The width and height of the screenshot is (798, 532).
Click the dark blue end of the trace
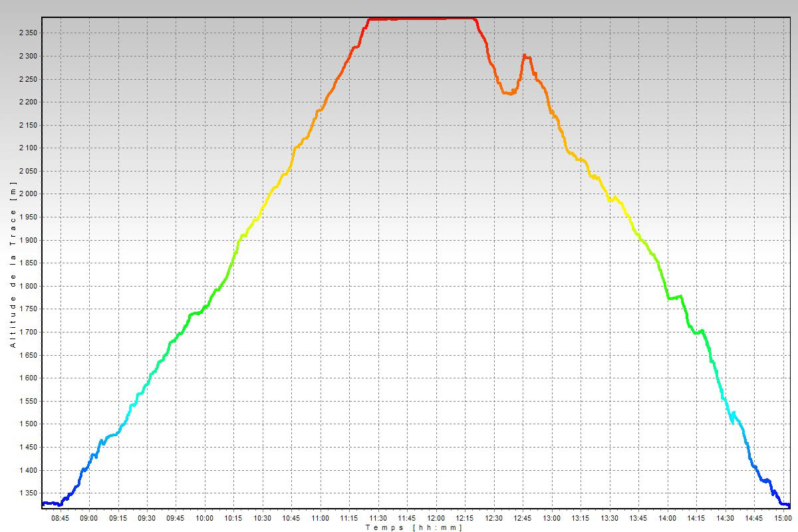point(785,504)
